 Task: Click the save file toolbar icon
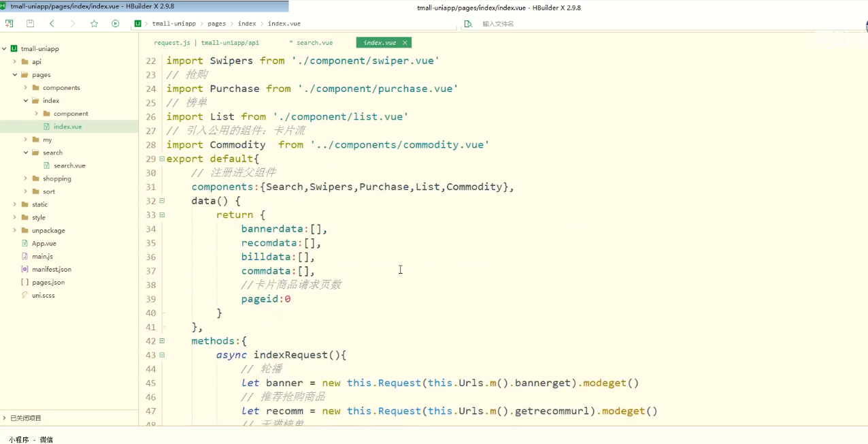point(30,23)
